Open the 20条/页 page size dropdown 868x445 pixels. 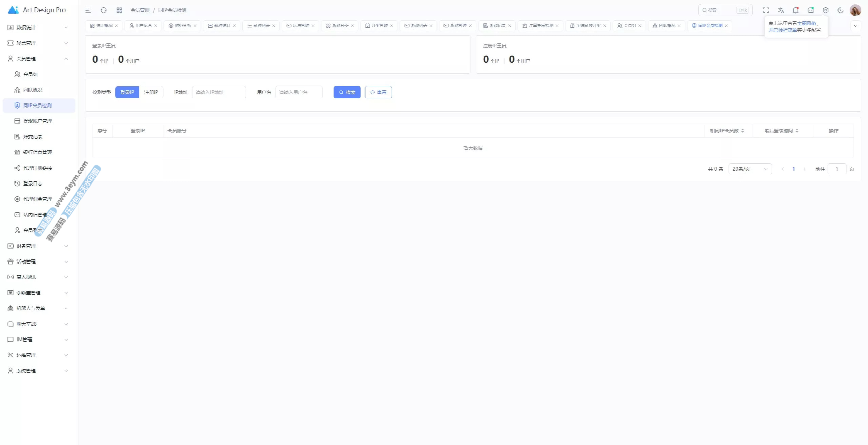click(750, 169)
